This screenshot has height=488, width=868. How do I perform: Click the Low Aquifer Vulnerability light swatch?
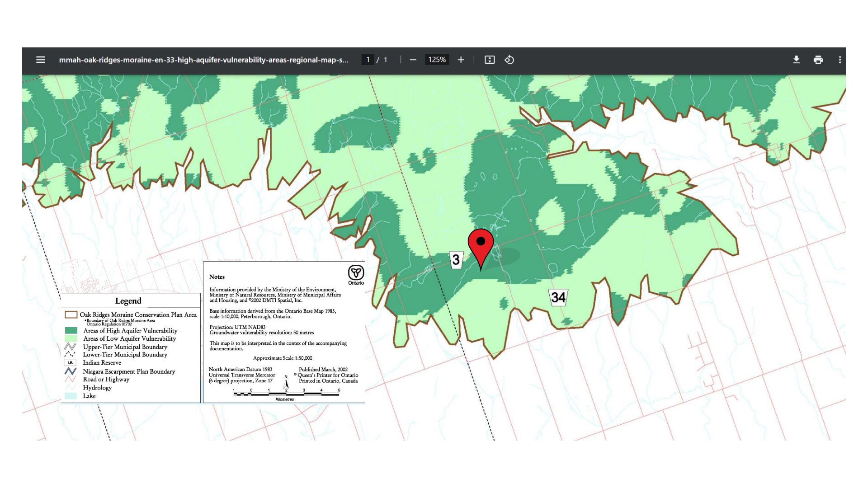(x=71, y=338)
